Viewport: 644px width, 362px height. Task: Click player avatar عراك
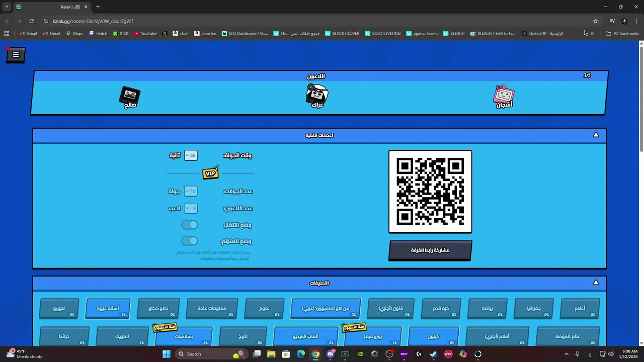coord(317,96)
